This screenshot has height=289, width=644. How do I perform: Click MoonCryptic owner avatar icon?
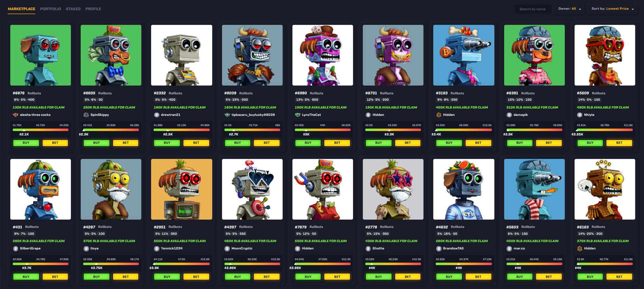[227, 248]
